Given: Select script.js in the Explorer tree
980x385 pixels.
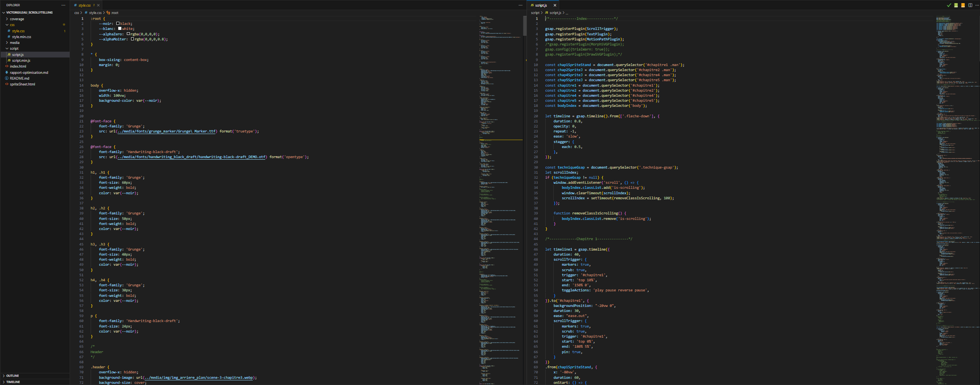Looking at the screenshot, I should (x=35, y=55).
